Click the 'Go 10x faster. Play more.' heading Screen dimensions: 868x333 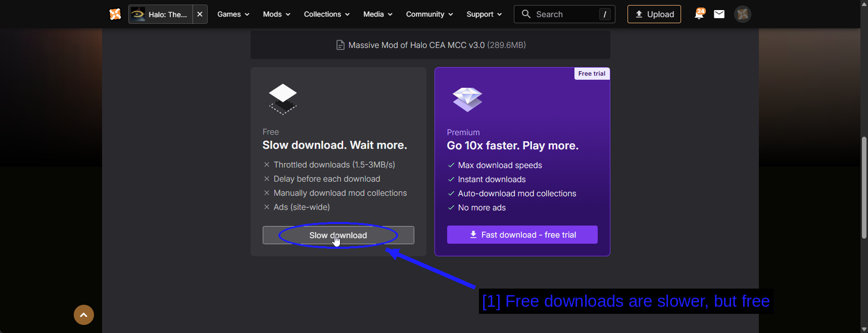513,145
